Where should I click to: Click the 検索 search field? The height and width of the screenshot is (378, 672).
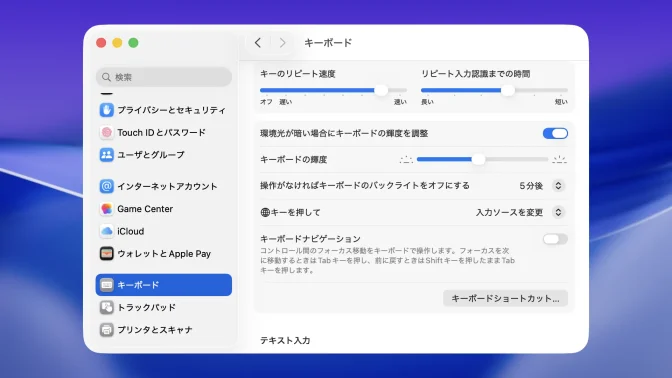[x=164, y=77]
